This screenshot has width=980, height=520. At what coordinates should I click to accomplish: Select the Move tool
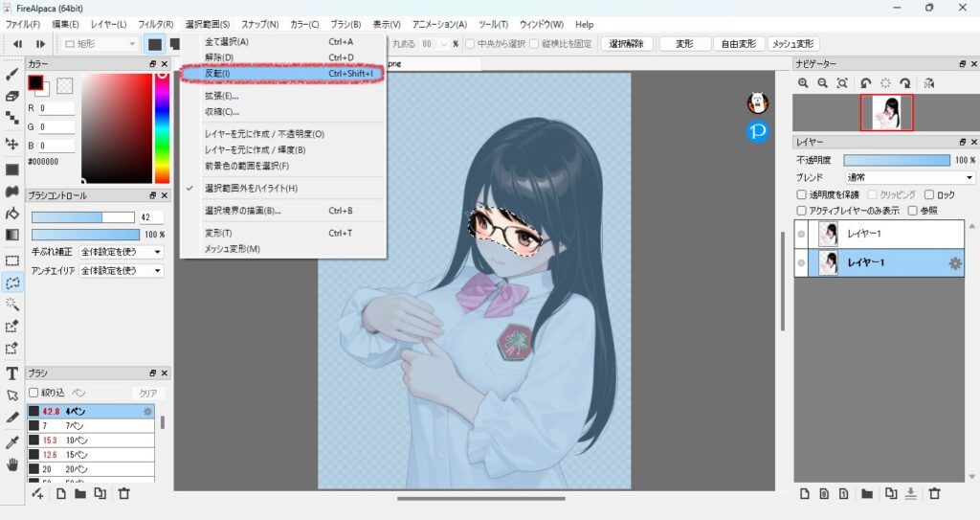(x=11, y=144)
